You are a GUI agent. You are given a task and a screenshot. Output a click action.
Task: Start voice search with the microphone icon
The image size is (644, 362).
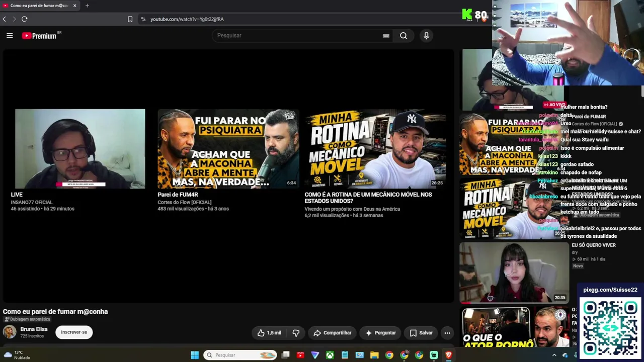click(x=426, y=36)
